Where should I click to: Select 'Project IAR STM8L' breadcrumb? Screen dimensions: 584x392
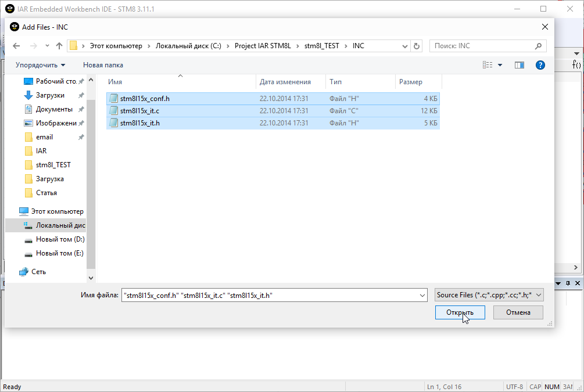[x=263, y=46]
